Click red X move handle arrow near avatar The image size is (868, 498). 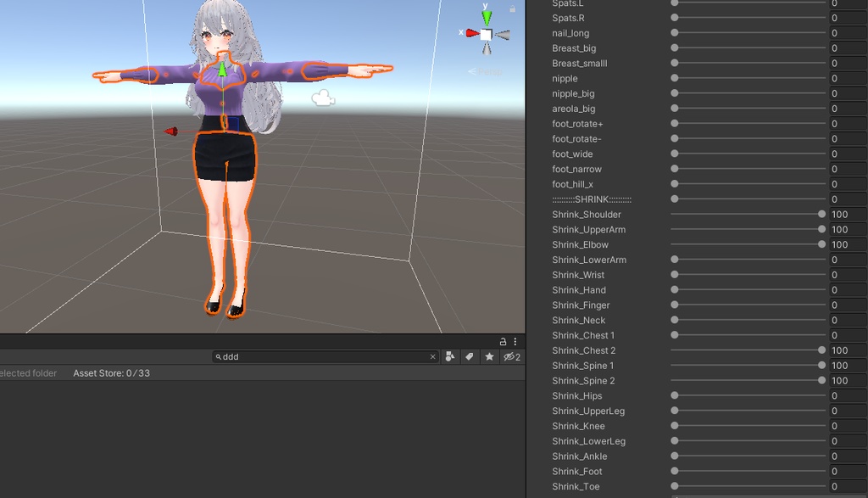171,131
